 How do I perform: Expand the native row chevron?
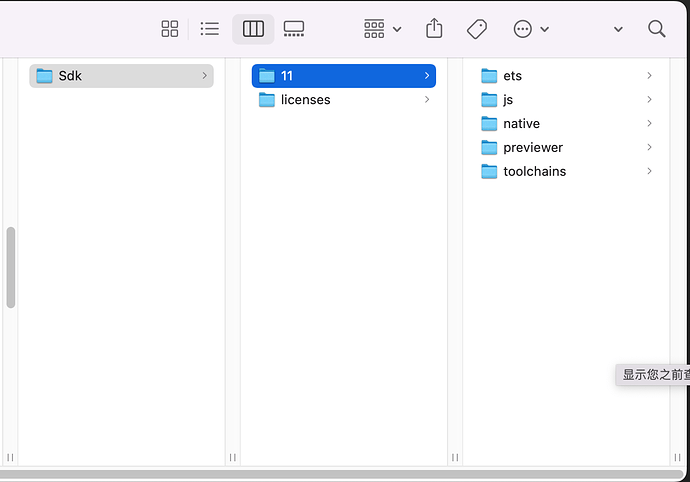(x=650, y=123)
